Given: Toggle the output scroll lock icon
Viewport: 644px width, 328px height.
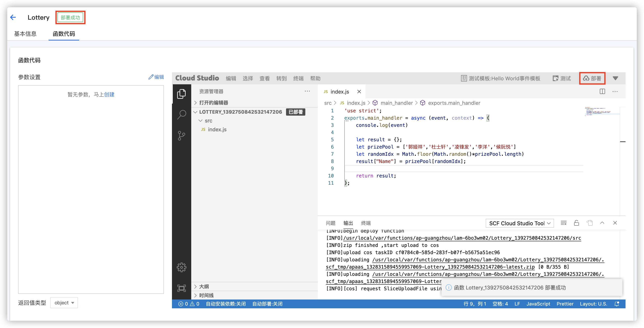Looking at the screenshot, I should [x=577, y=223].
